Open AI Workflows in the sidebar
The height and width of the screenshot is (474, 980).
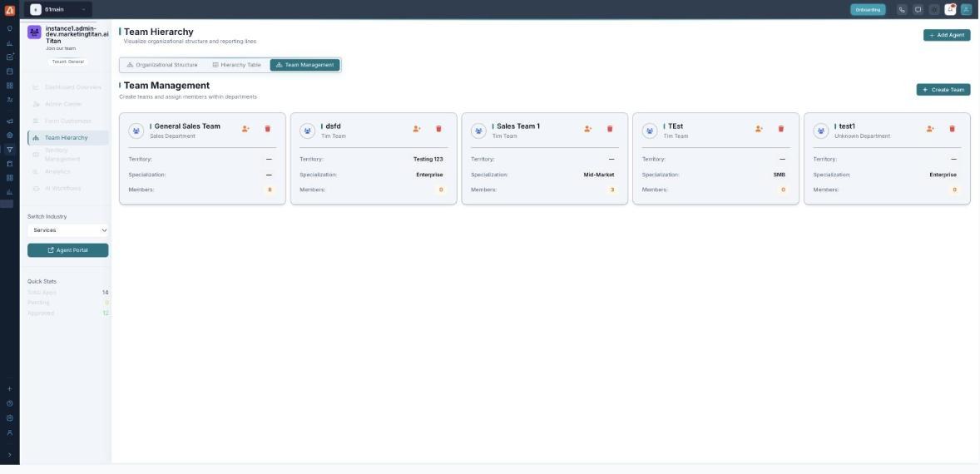pos(67,189)
